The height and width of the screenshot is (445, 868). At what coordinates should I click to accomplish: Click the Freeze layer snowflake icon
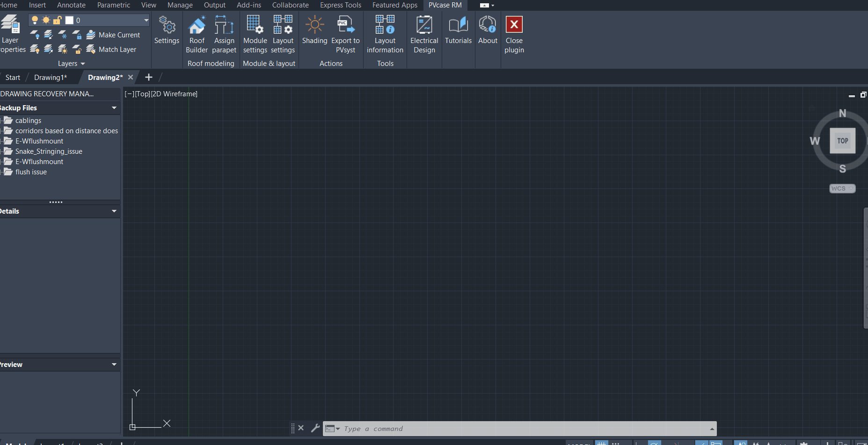[63, 35]
